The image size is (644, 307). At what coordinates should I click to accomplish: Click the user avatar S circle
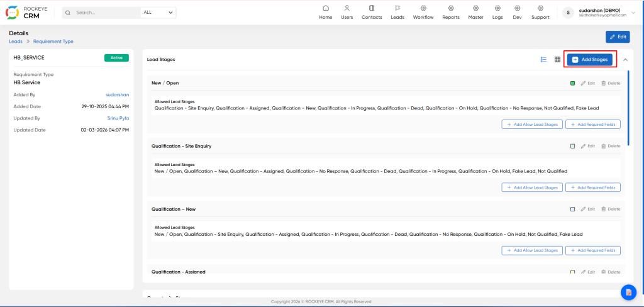568,13
